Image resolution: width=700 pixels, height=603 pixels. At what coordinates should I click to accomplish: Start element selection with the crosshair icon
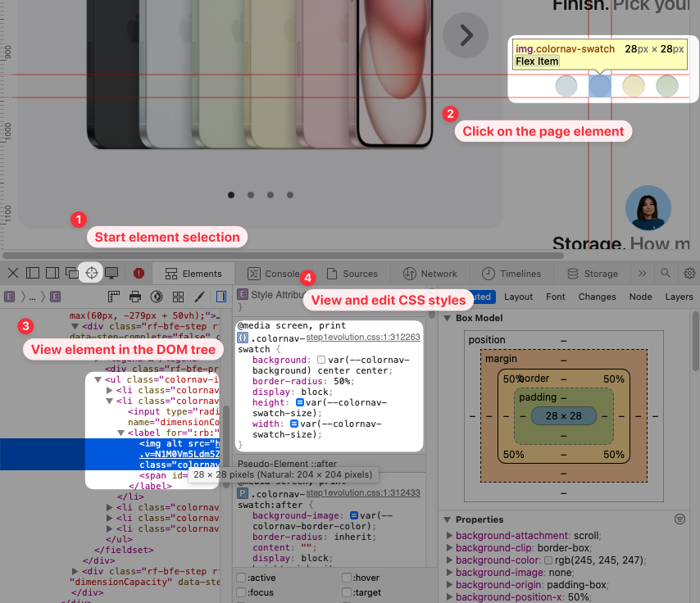point(92,273)
